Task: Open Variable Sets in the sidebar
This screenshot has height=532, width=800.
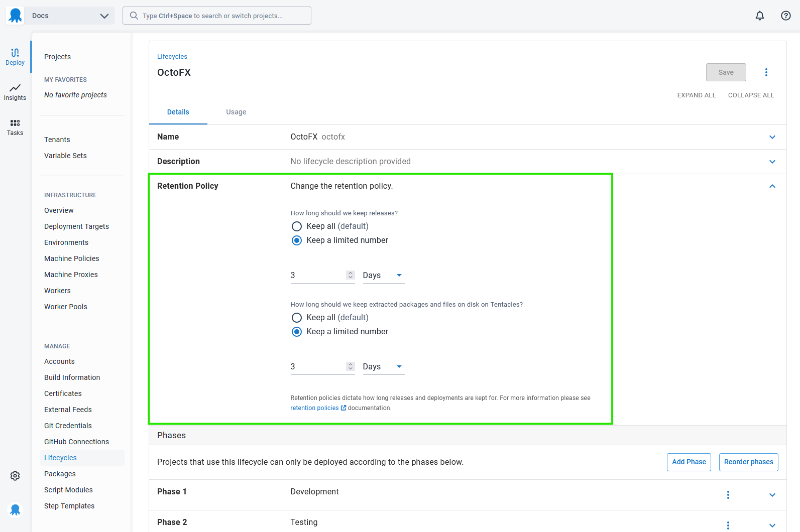Action: (65, 156)
